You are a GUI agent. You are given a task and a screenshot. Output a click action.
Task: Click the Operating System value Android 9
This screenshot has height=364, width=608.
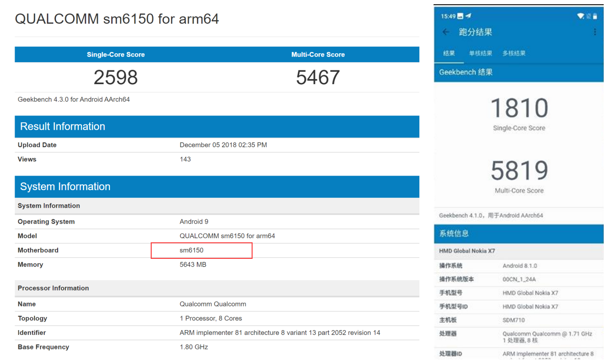click(194, 221)
